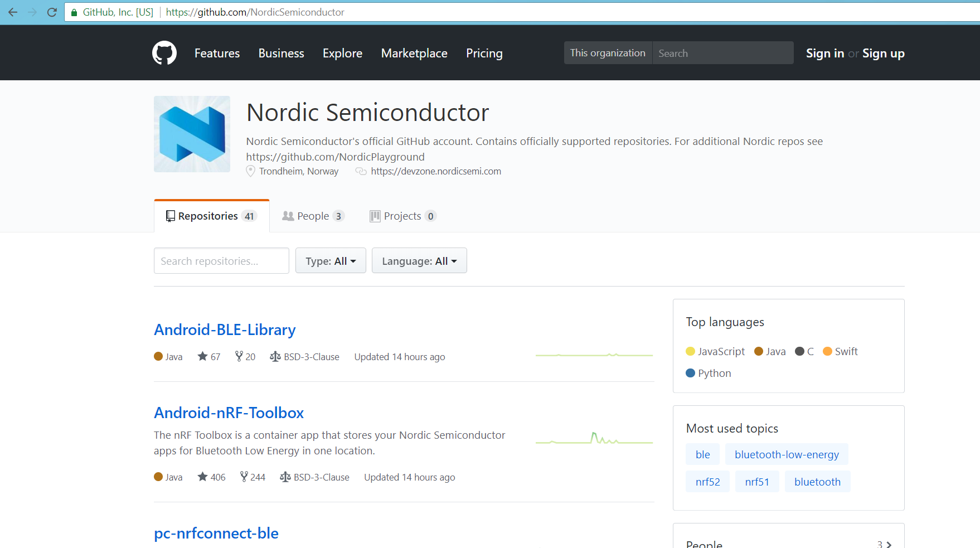Image resolution: width=980 pixels, height=548 pixels.
Task: Select the bluetooth topic tag
Action: pyautogui.click(x=817, y=482)
